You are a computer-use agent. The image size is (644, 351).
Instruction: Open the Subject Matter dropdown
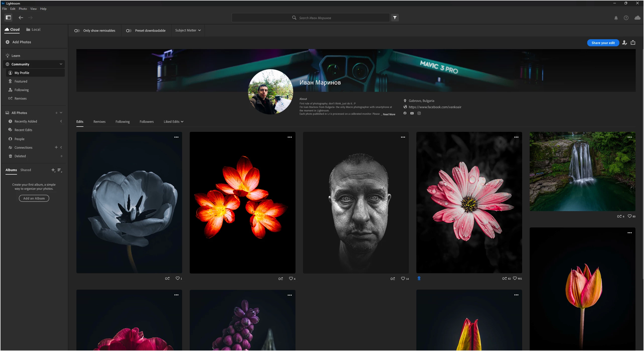[x=188, y=30]
